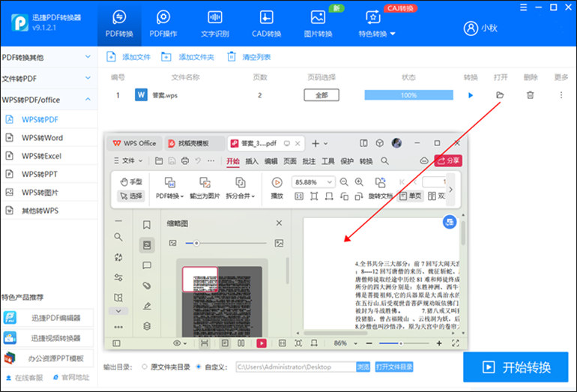This screenshot has width=577, height=392.
Task: Switch to the PDF操作 tab
Action: (163, 24)
